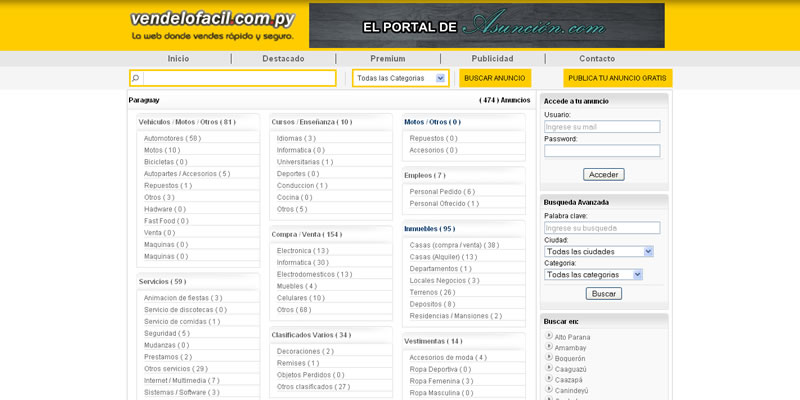This screenshot has height=400, width=800.
Task: Expand the Todas las categorias sidebar dropdown
Action: 593,274
